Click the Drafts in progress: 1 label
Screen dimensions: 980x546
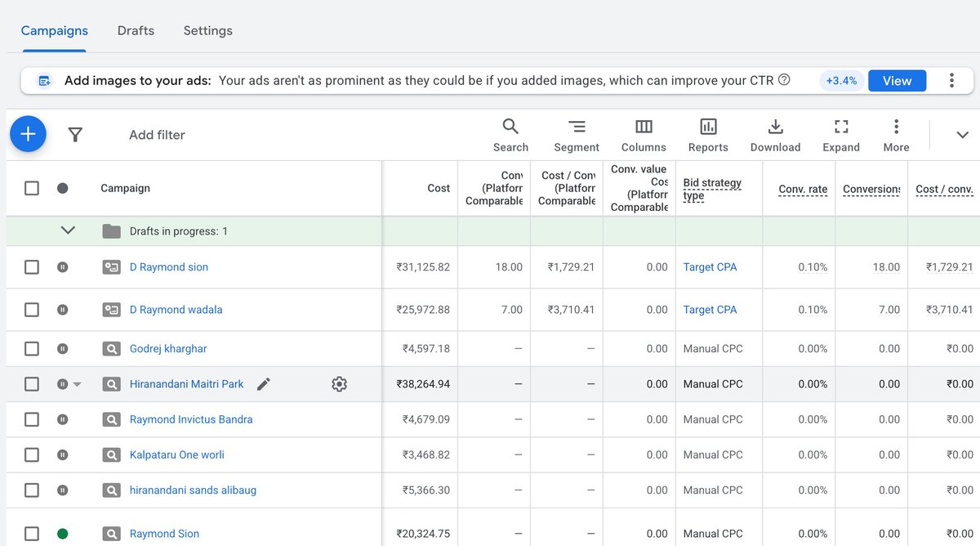[x=179, y=231]
